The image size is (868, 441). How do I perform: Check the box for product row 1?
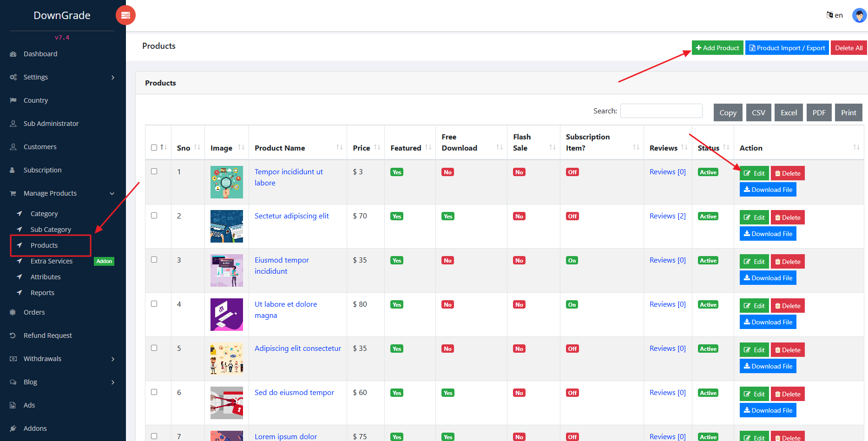tap(154, 171)
